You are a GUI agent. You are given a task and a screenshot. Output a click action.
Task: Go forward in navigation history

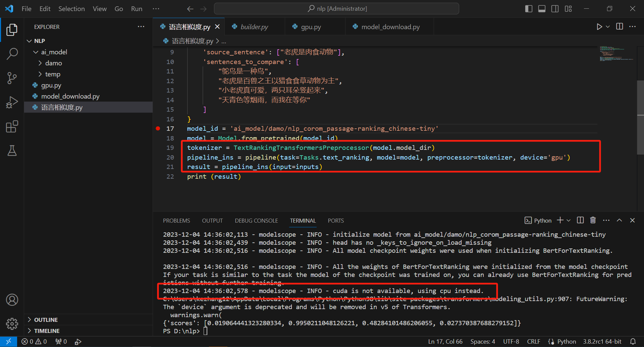[203, 9]
